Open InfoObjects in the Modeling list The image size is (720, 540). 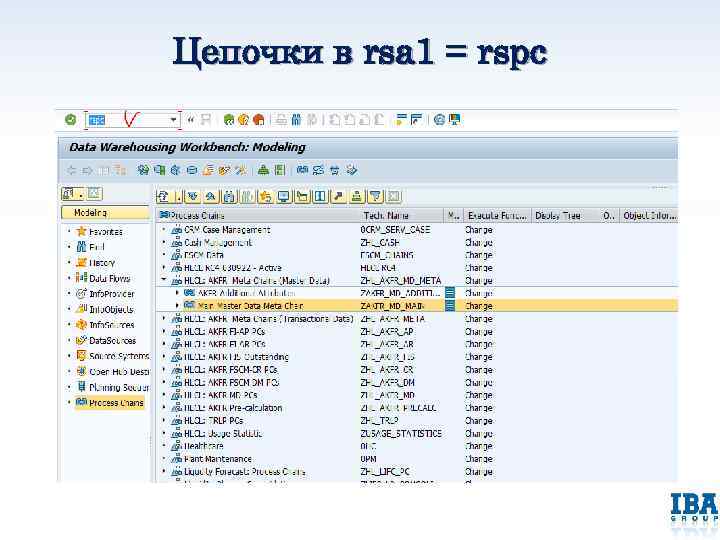(x=111, y=309)
